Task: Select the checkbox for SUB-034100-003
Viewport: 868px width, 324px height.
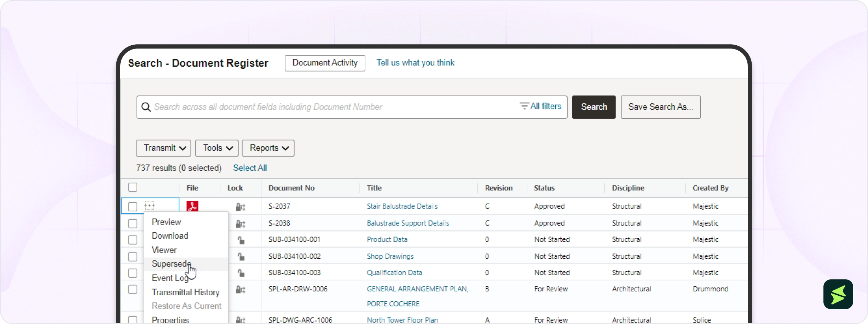Action: pyautogui.click(x=133, y=273)
